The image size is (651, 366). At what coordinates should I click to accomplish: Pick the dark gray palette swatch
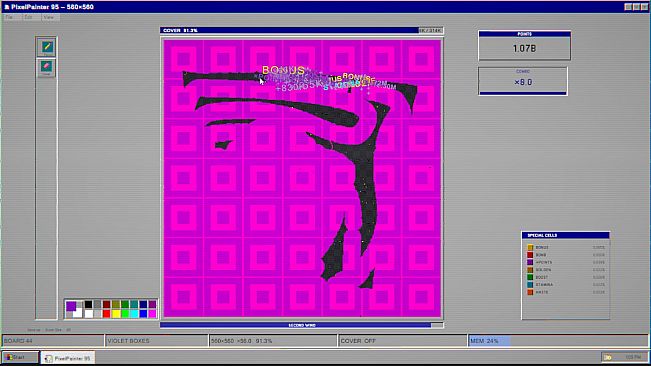[98, 304]
